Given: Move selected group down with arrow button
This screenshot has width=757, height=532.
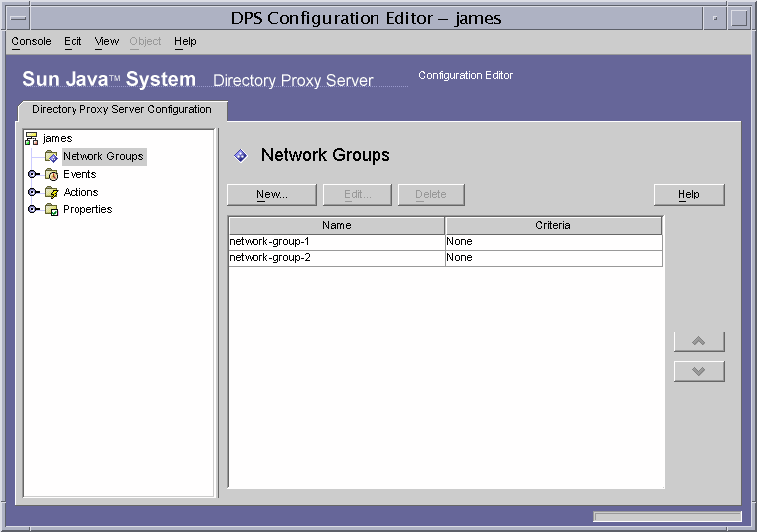Looking at the screenshot, I should (698, 371).
